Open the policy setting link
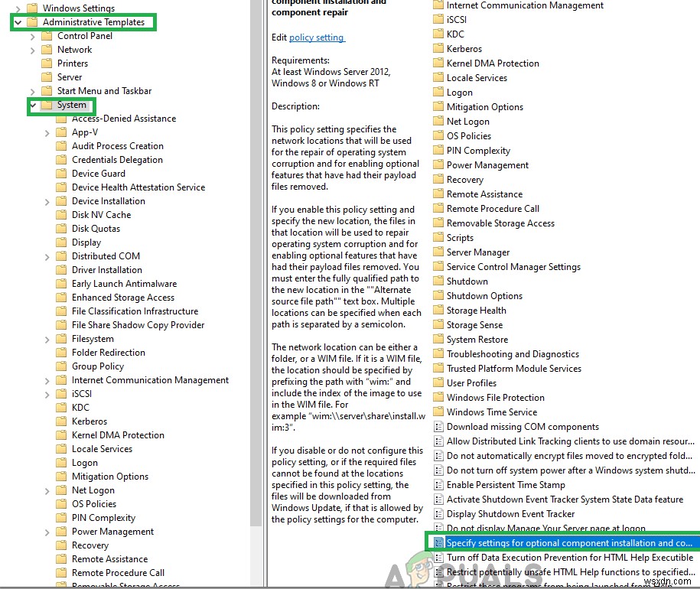700x589 pixels. pos(317,37)
